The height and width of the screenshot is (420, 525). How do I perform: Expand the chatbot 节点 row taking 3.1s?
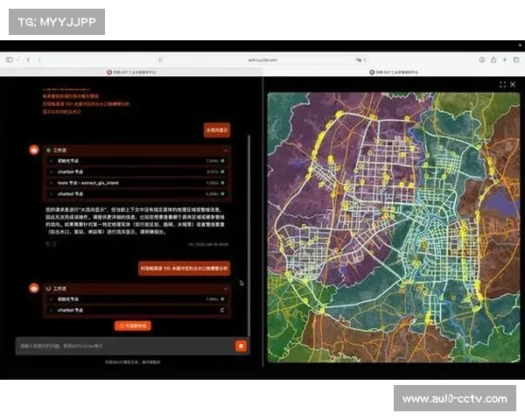137,171
